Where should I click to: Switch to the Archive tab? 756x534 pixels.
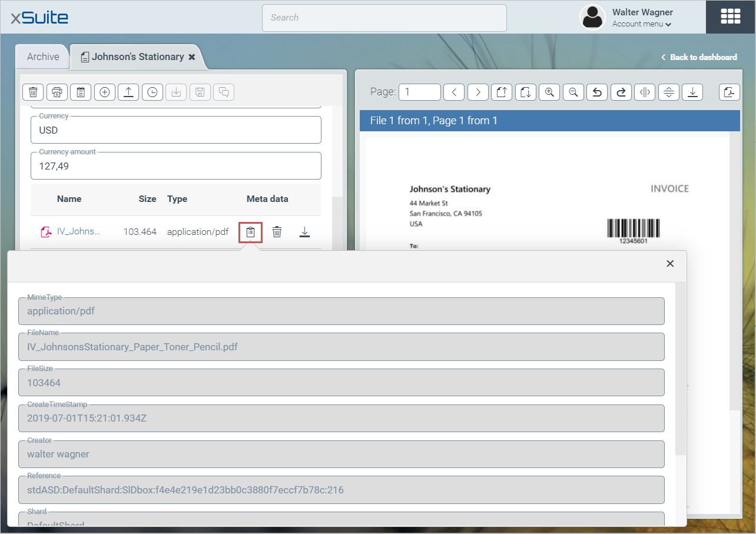coord(43,57)
